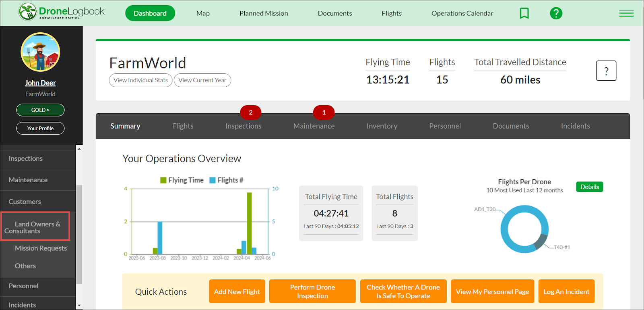Click sidebar scrollbar up arrow

[79, 149]
